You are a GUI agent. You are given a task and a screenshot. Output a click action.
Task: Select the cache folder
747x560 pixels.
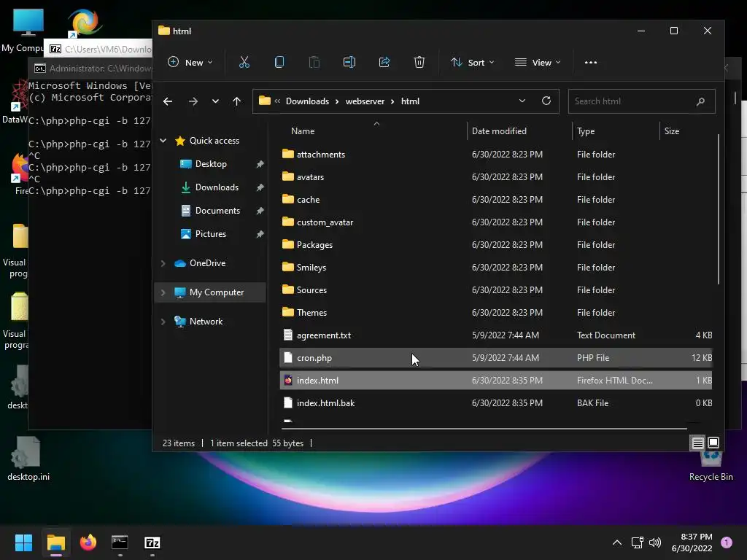[x=495, y=200]
